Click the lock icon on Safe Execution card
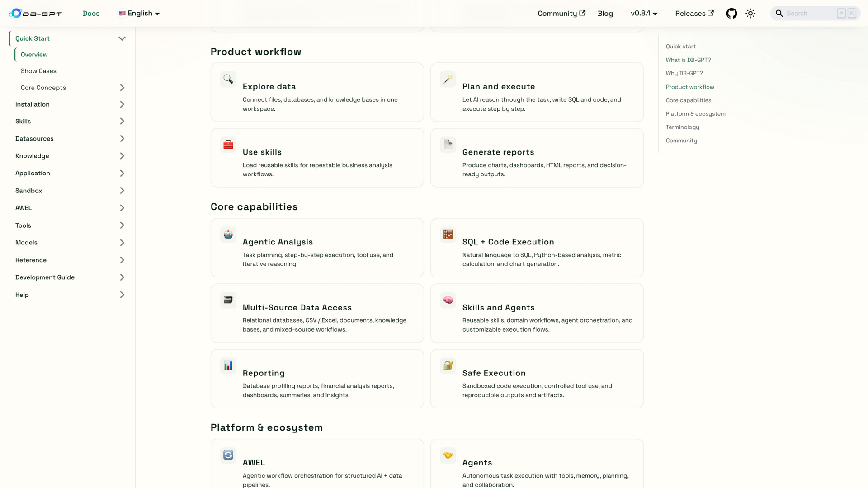This screenshot has width=868, height=488. click(x=448, y=366)
